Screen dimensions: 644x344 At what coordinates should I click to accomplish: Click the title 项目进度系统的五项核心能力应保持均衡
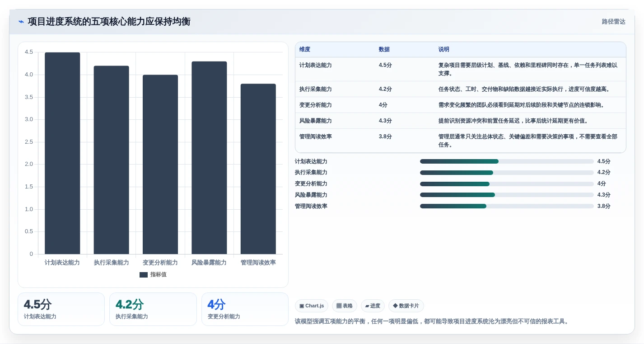(x=109, y=22)
